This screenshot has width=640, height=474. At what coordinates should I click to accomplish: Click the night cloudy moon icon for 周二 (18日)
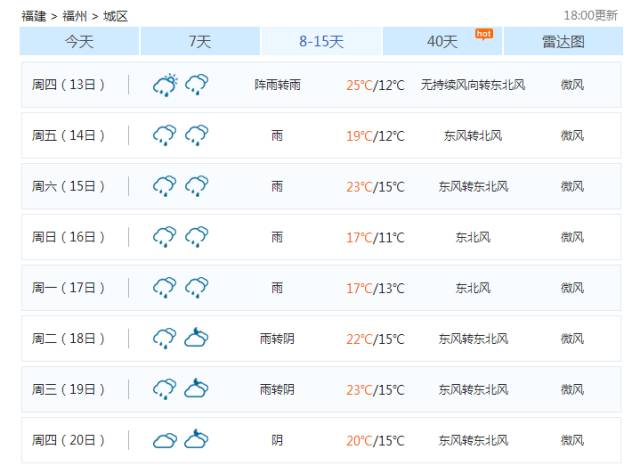tap(197, 339)
